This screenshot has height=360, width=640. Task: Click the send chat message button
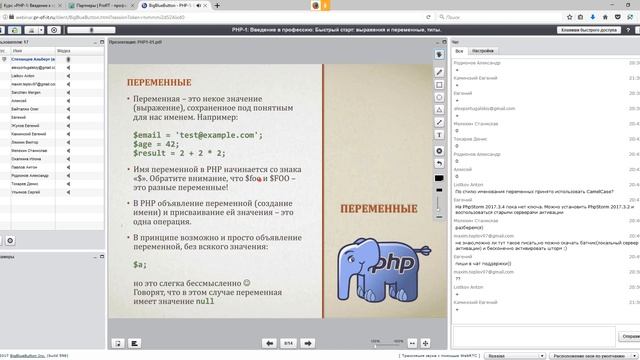point(629,336)
